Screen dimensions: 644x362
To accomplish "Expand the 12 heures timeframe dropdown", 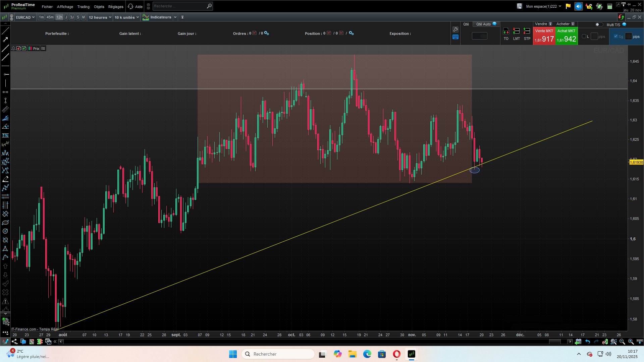I will tap(100, 17).
